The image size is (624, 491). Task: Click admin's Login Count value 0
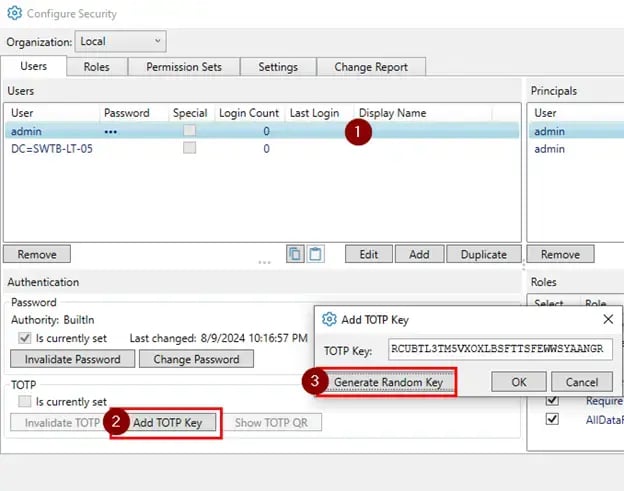266,131
